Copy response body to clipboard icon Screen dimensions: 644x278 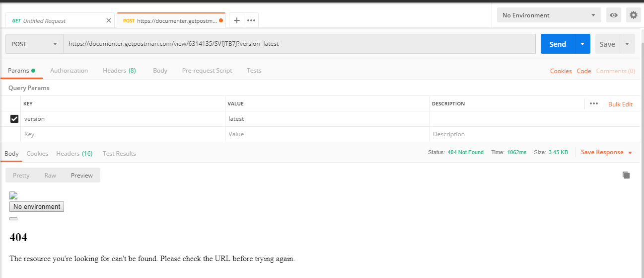click(626, 175)
